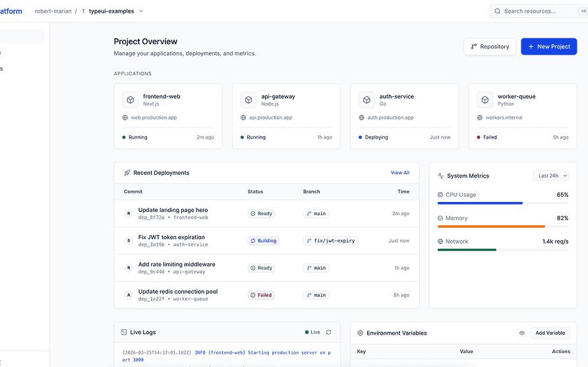Click the Commit column header
The height and width of the screenshot is (367, 588).
(x=133, y=191)
